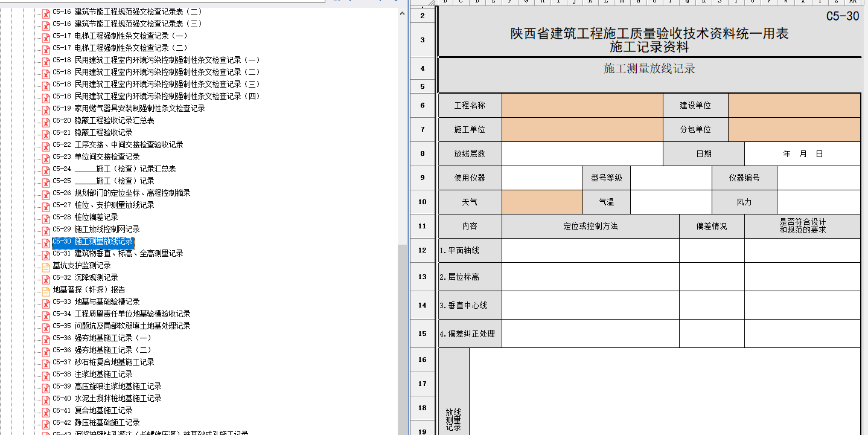
Task: Click the 气温 value cell
Action: 671,202
